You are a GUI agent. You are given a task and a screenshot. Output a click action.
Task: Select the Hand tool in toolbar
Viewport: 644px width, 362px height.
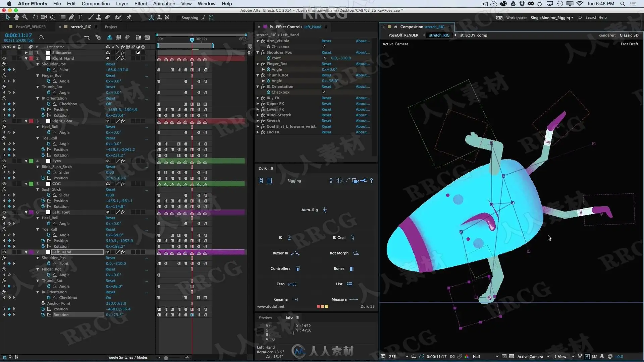16,17
